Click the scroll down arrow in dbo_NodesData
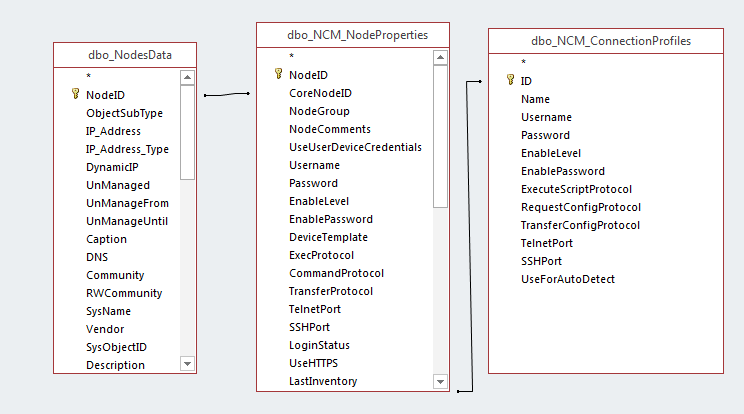Screen dimensions: 744x414 (x=187, y=364)
